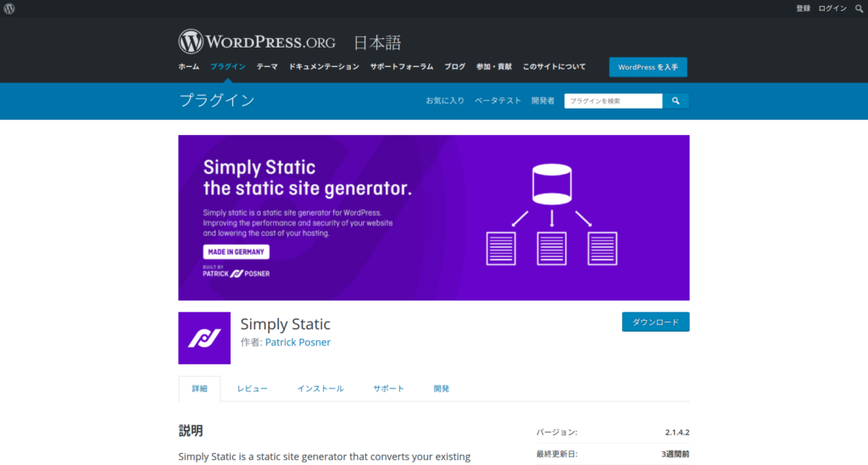Click the ログイン link in top bar
This screenshot has width=868, height=465.
coord(832,8)
